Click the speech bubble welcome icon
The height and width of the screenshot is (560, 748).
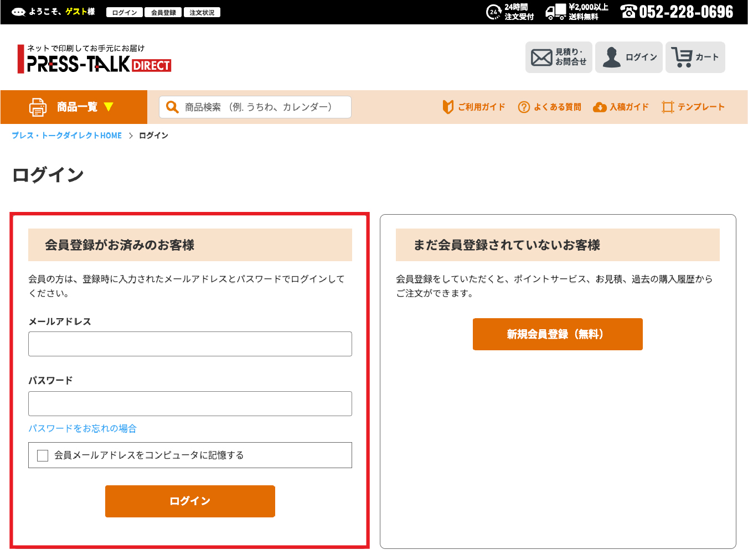coord(18,12)
